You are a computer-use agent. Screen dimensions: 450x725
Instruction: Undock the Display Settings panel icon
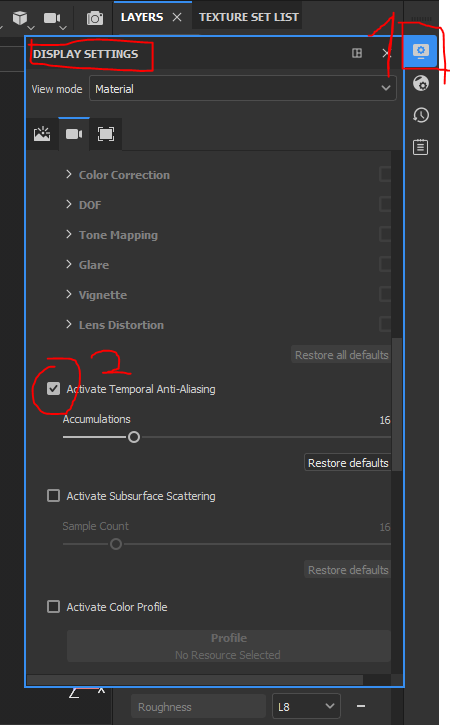357,53
